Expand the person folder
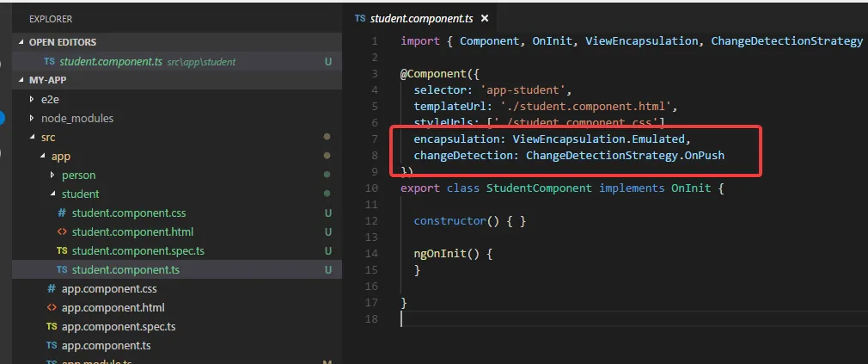Image resolution: width=868 pixels, height=364 pixels. [52, 175]
